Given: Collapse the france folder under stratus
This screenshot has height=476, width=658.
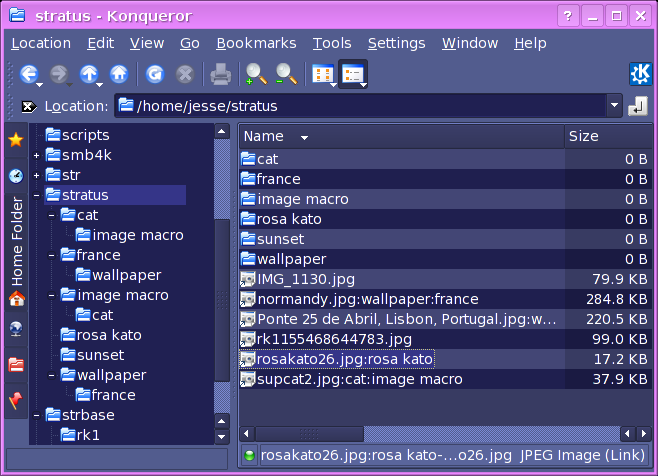Looking at the screenshot, I should coord(52,256).
